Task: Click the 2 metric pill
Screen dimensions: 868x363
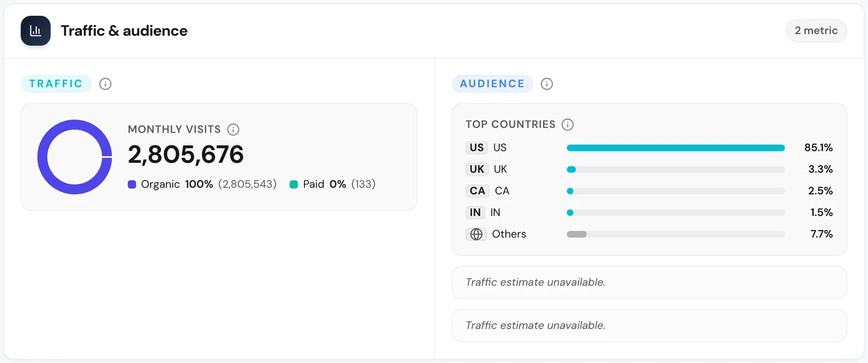Action: pyautogui.click(x=816, y=31)
